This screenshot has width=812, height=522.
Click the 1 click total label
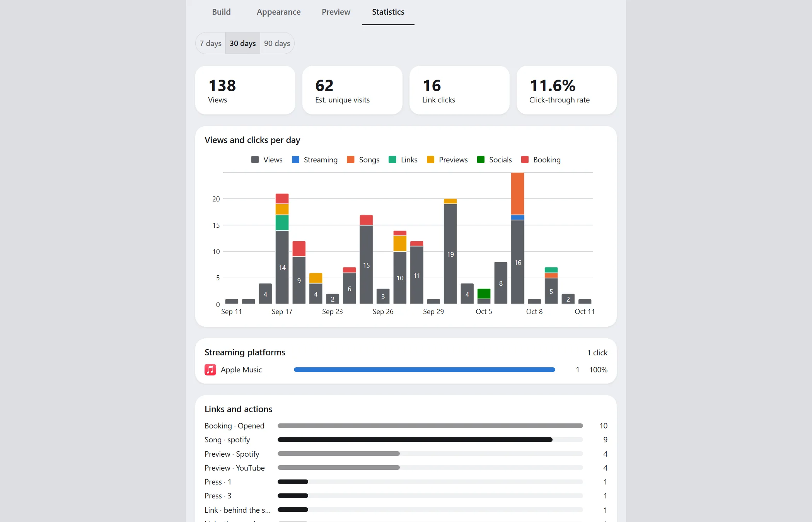[x=597, y=353]
